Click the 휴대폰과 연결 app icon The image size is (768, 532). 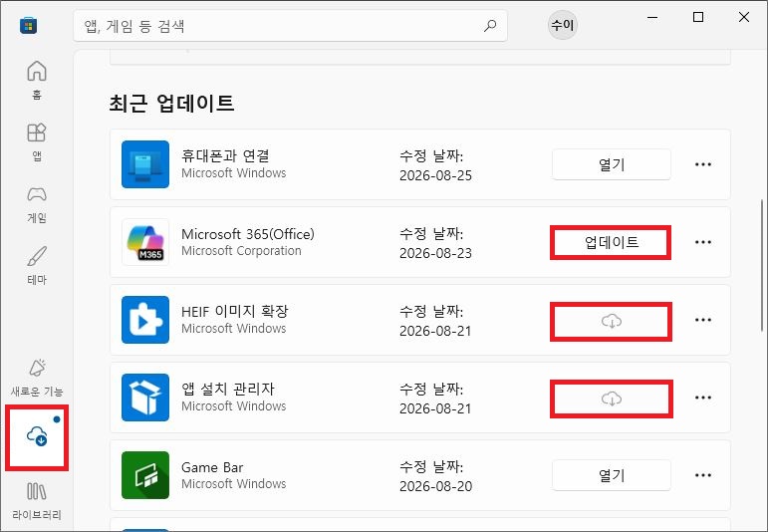click(x=145, y=164)
